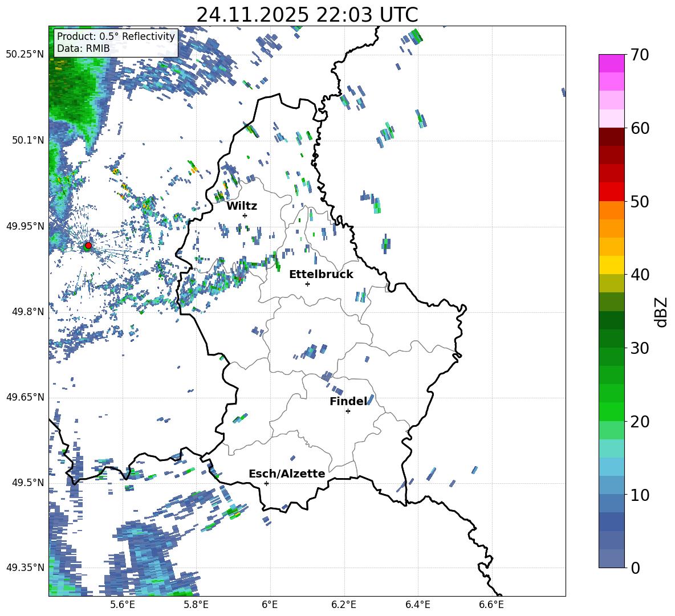The image size is (675, 616).
Task: Click the 60 colorbar tick label
Action: (x=640, y=128)
